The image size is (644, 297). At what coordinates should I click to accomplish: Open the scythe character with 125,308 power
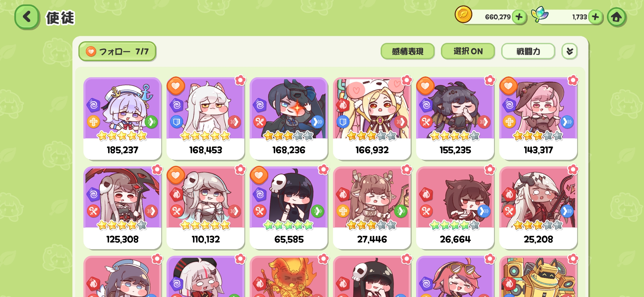[122, 208]
